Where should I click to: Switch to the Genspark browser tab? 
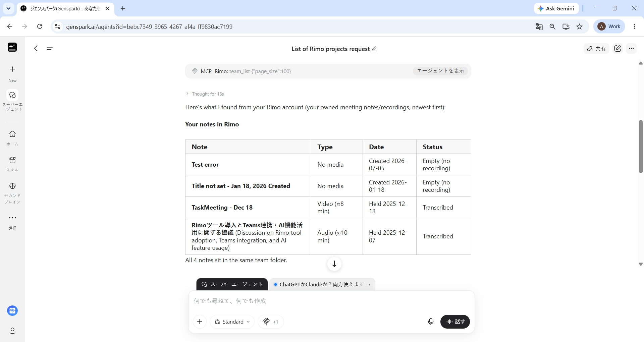pyautogui.click(x=65, y=9)
